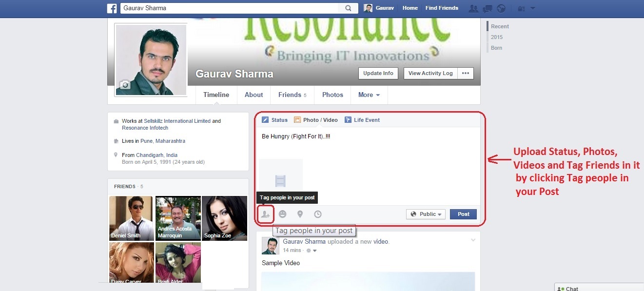Viewport: 644px width, 291px height.
Task: Click the Gaurav name in top bar
Action: tap(385, 8)
